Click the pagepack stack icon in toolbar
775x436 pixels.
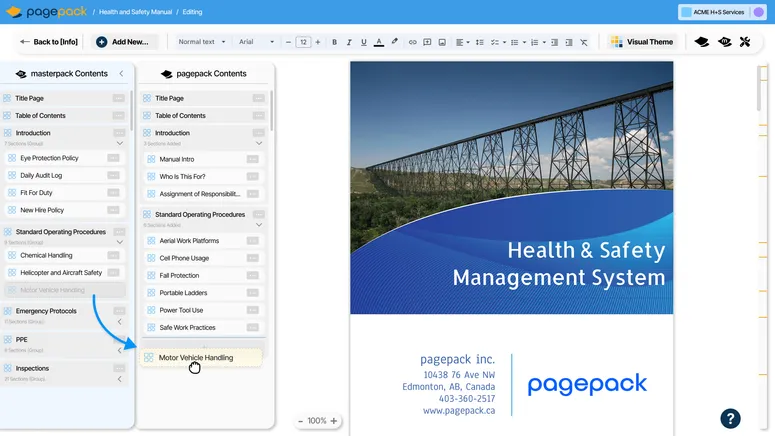[x=701, y=42]
